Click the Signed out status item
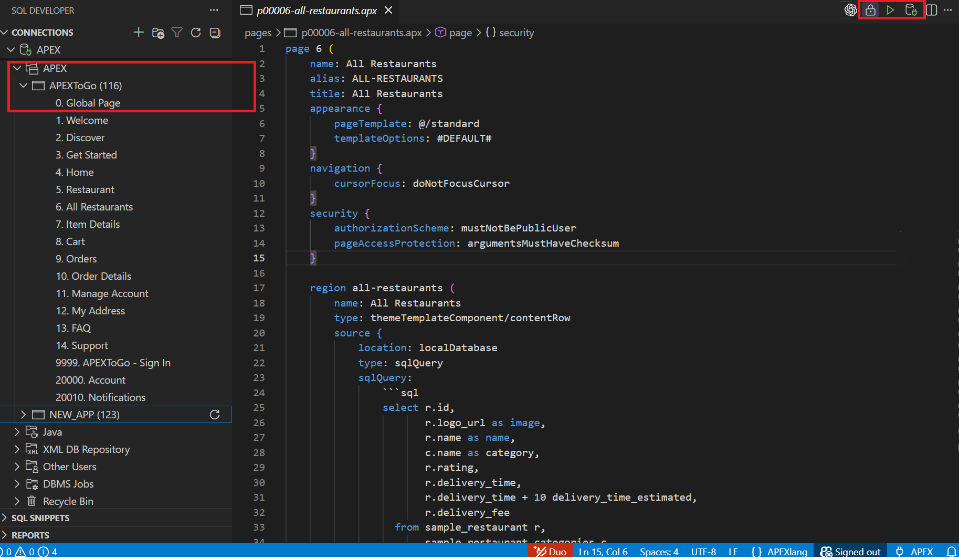The image size is (959, 560). point(851,552)
